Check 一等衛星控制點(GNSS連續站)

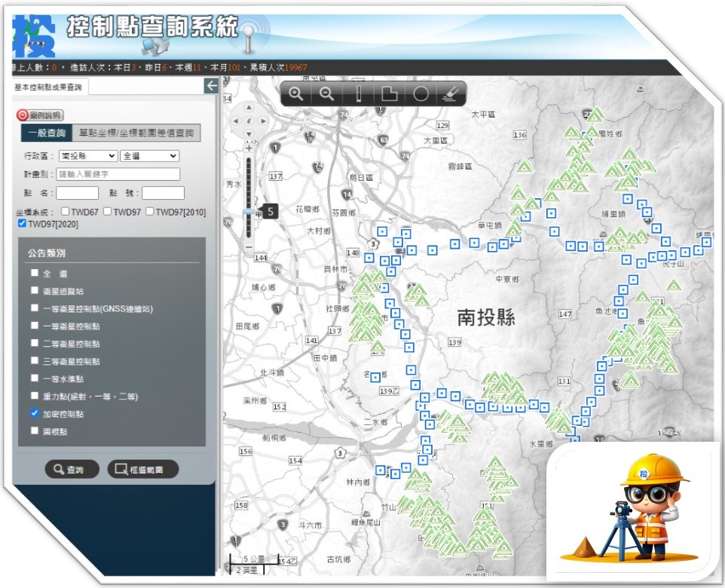click(x=34, y=308)
